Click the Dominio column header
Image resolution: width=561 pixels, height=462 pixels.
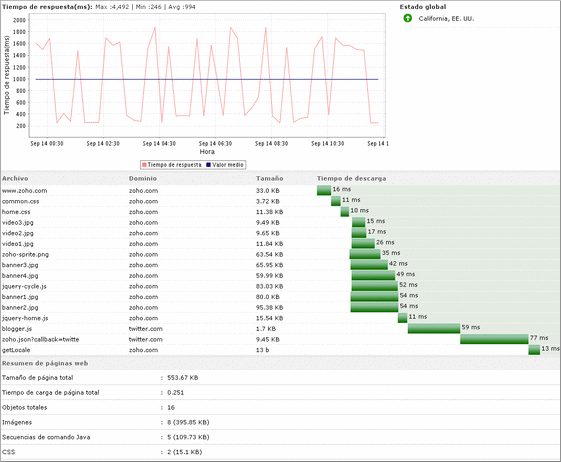[x=143, y=178]
